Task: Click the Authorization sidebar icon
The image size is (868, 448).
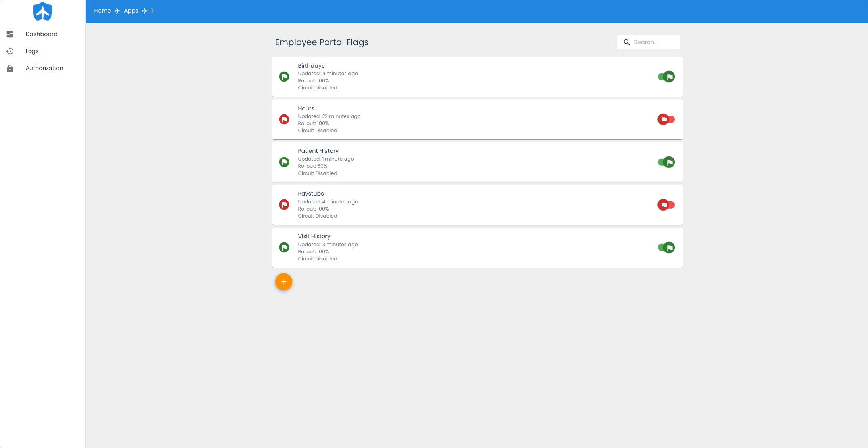Action: (10, 68)
